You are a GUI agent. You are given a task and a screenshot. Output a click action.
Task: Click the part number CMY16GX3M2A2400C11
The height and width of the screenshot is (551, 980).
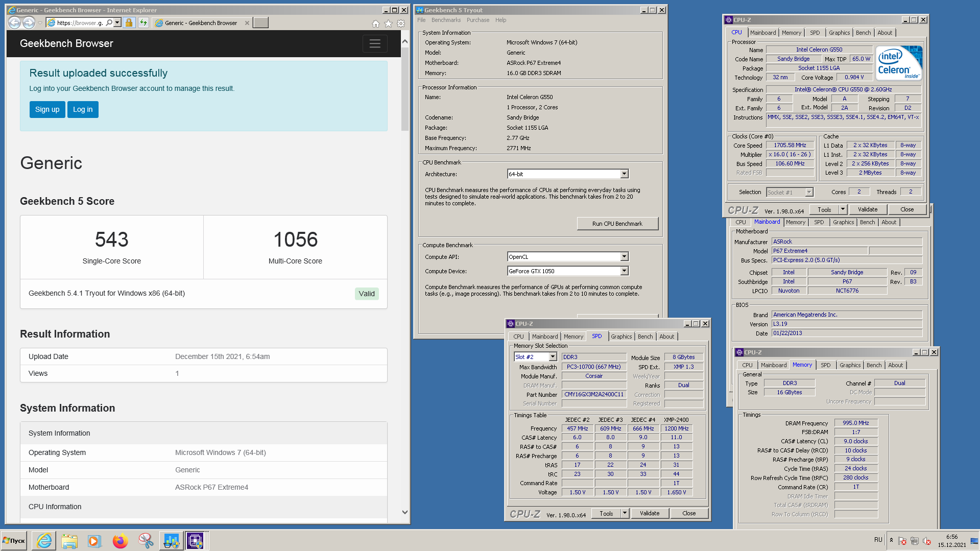point(594,394)
